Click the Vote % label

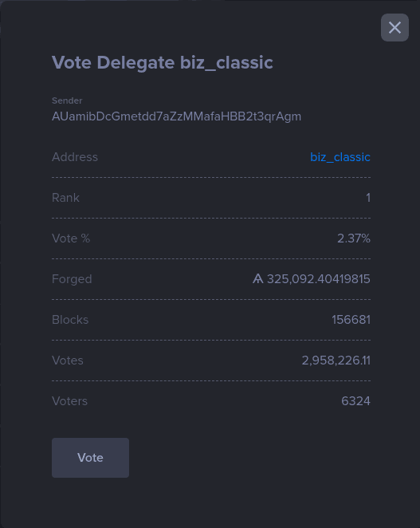71,238
